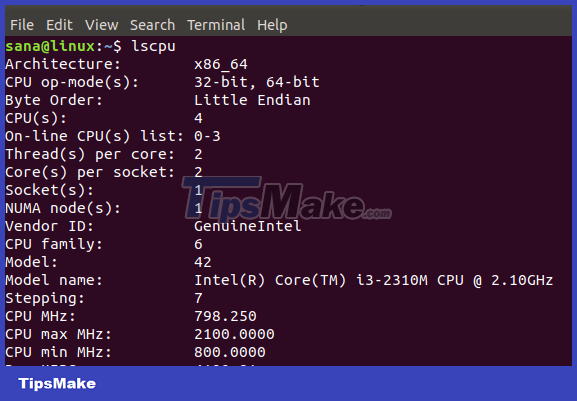The image size is (577, 401).
Task: Click the Model value '42'
Action: (x=203, y=262)
